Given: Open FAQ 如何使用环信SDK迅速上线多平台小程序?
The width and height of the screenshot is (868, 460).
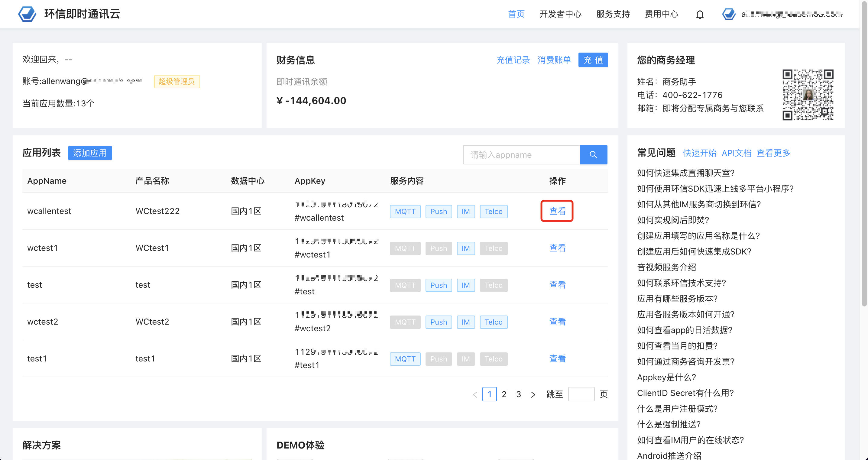Looking at the screenshot, I should [715, 189].
